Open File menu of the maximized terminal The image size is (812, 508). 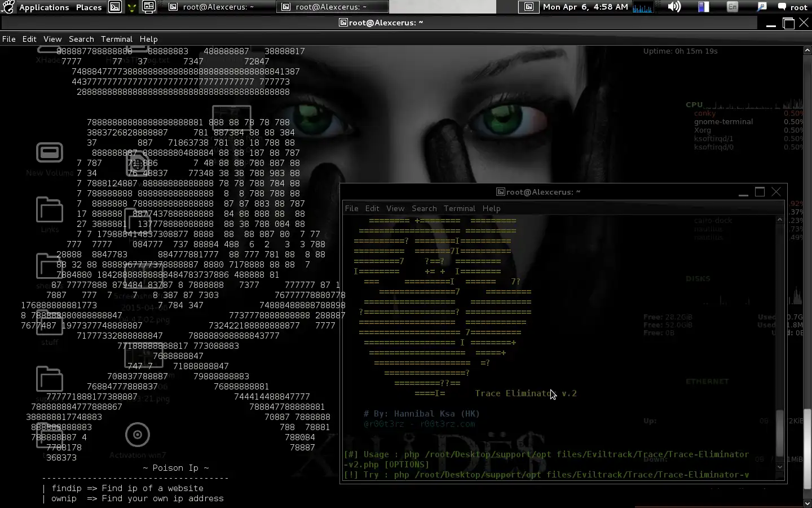9,39
